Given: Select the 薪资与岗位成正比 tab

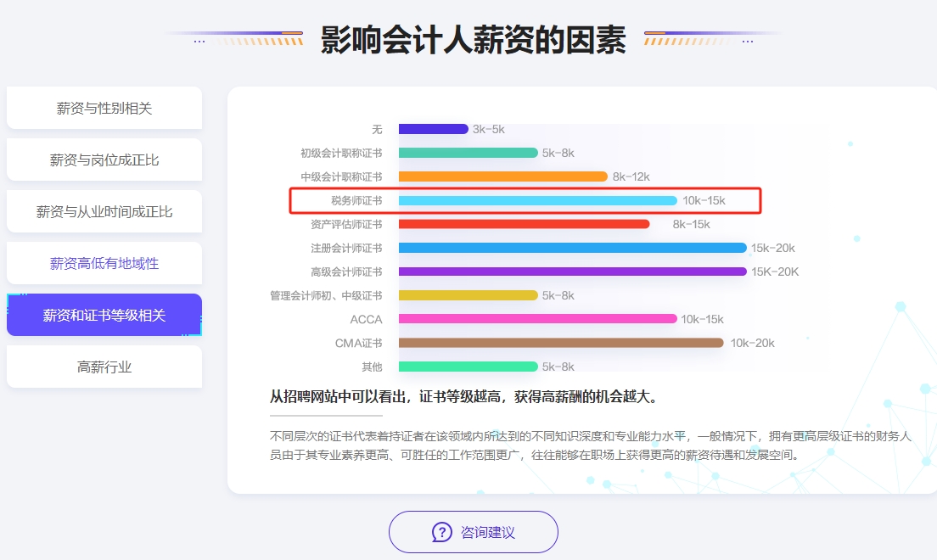Looking at the screenshot, I should 104,160.
